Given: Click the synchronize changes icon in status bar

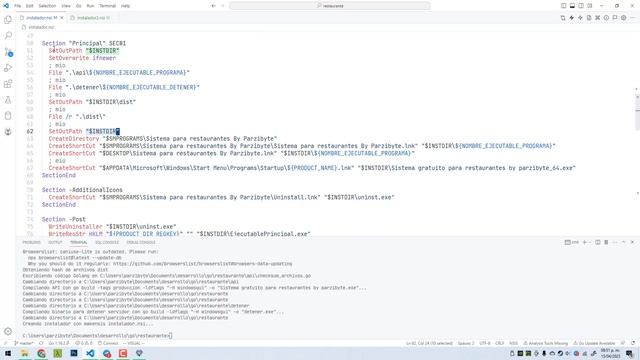Looking at the screenshot, I should (x=41, y=343).
